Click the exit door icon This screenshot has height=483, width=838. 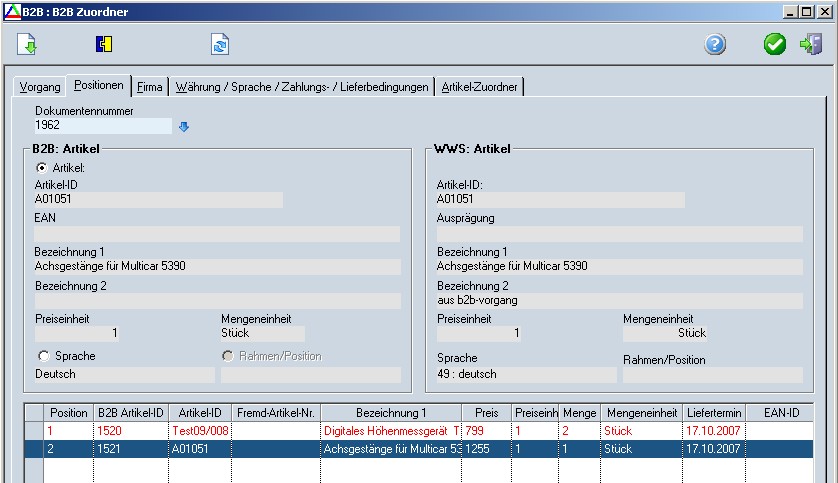pyautogui.click(x=810, y=45)
